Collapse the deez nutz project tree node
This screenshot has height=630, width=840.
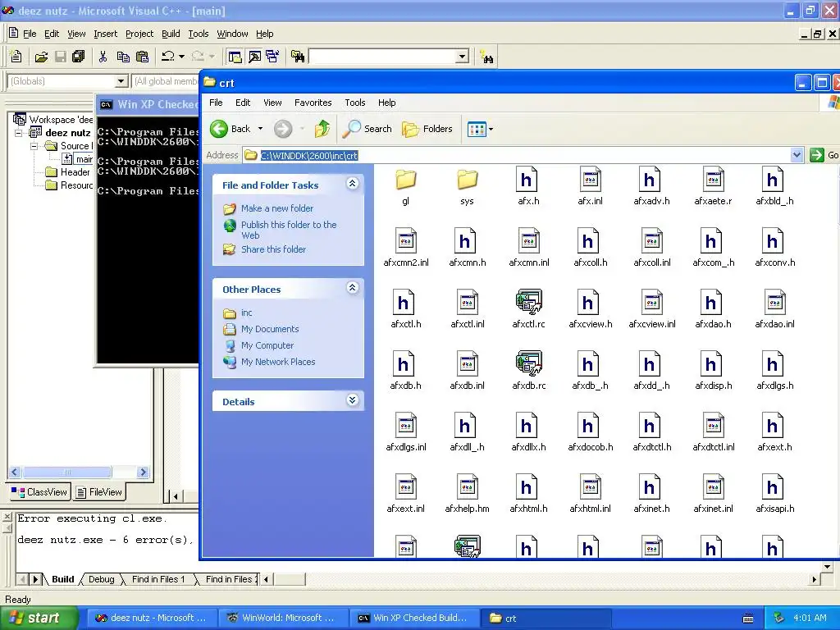[x=19, y=133]
